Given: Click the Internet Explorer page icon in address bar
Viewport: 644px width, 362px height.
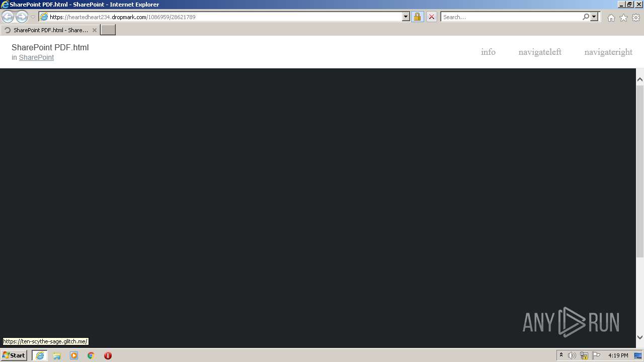Looking at the screenshot, I should tap(44, 17).
